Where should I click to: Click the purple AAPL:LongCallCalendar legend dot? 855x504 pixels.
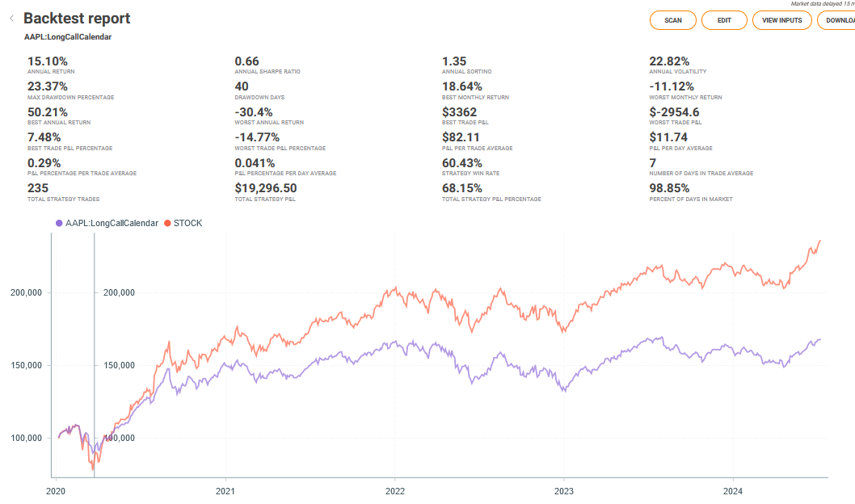pos(58,223)
